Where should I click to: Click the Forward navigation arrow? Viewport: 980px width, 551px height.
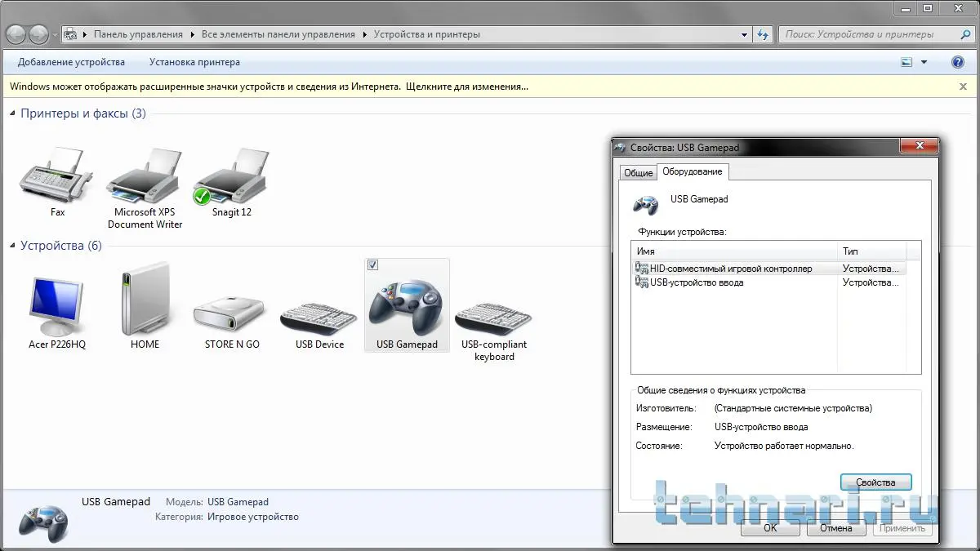(x=38, y=34)
